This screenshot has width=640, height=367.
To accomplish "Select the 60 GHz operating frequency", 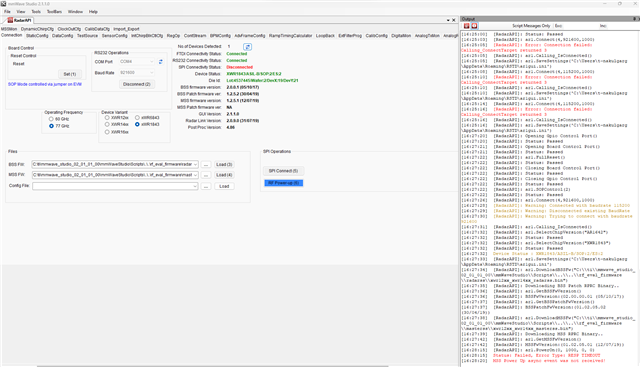I will click(51, 119).
